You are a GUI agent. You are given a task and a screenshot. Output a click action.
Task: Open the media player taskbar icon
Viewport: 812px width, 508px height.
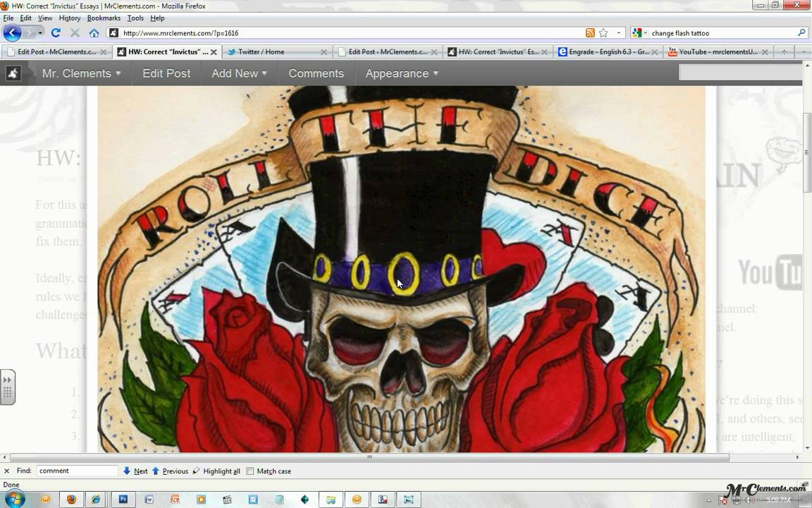201,500
